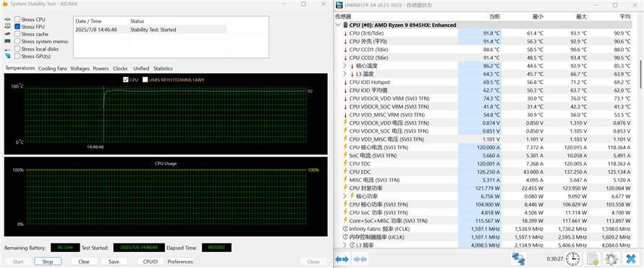Click the Preferences button

180,261
